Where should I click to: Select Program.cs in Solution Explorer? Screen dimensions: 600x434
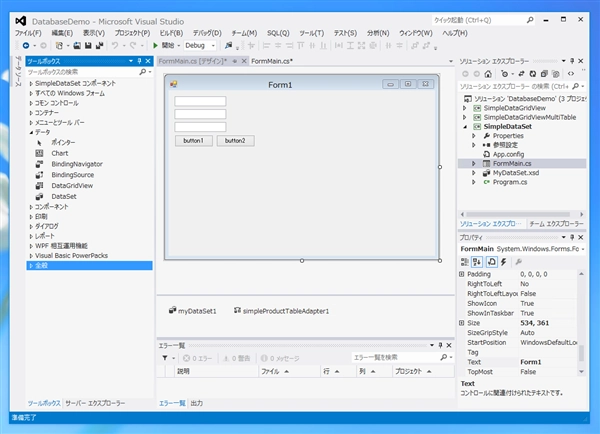click(x=510, y=182)
